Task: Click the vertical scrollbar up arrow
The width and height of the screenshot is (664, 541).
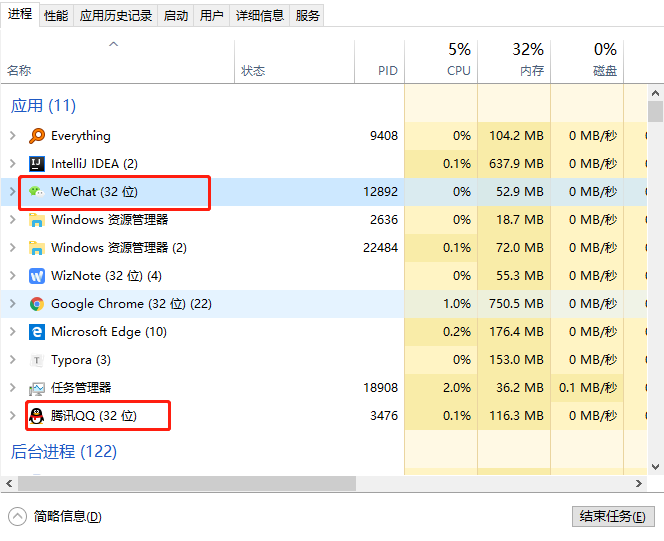Action: click(656, 93)
